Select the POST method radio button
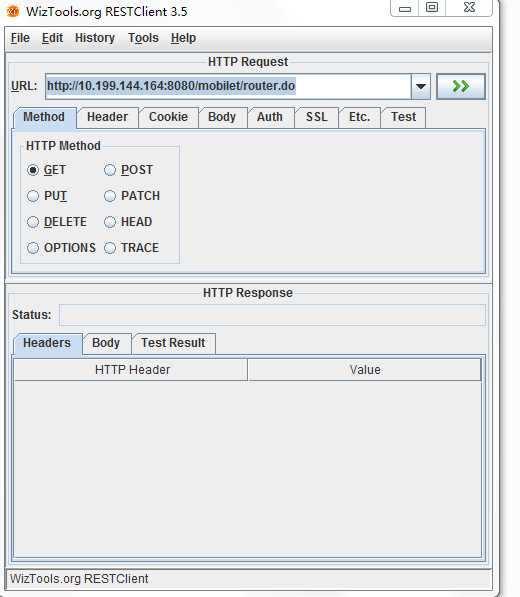This screenshot has height=597, width=520. (x=110, y=170)
